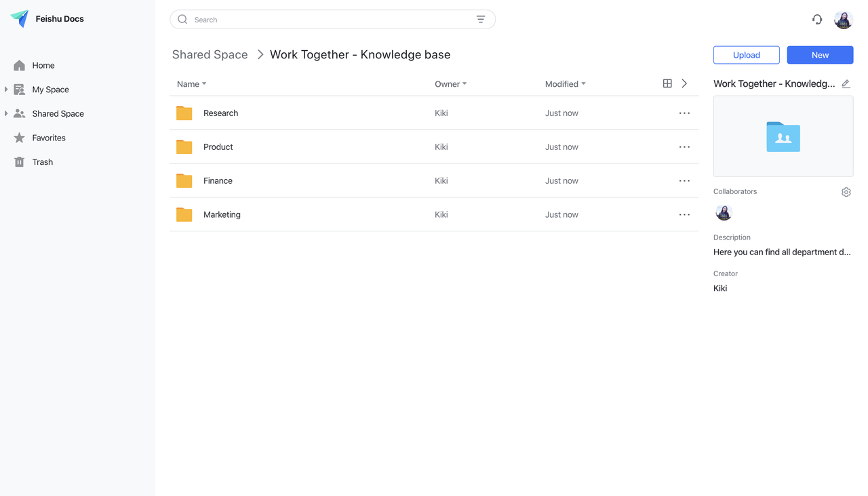
Task: Click the Feishu Docs logo icon
Action: tap(18, 18)
